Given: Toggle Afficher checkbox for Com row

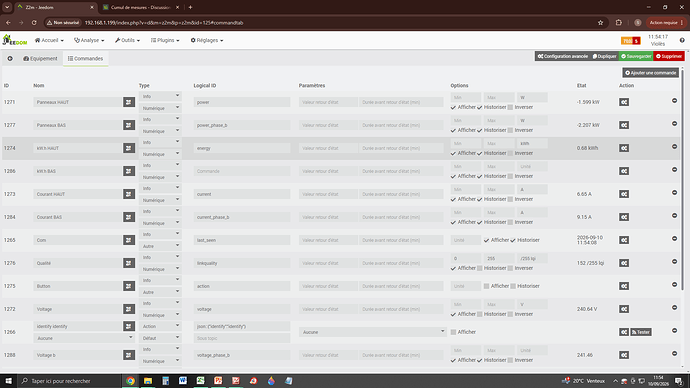Looking at the screenshot, I should point(486,240).
